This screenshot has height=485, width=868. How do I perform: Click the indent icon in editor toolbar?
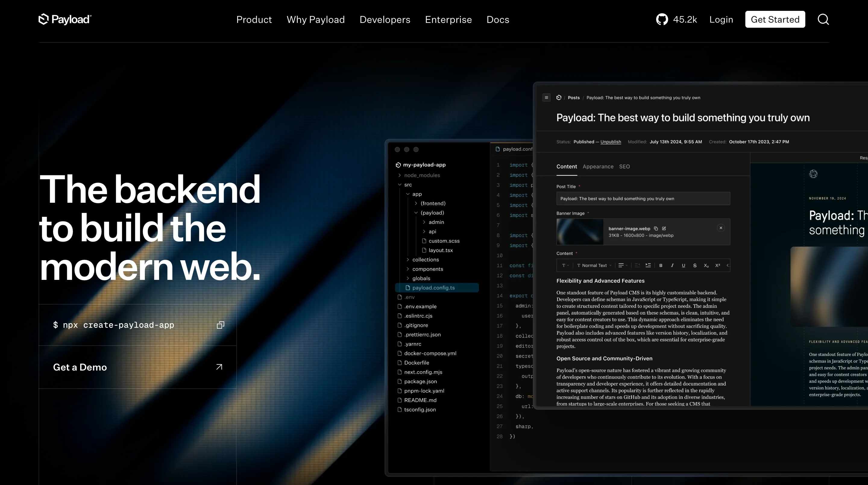point(648,265)
